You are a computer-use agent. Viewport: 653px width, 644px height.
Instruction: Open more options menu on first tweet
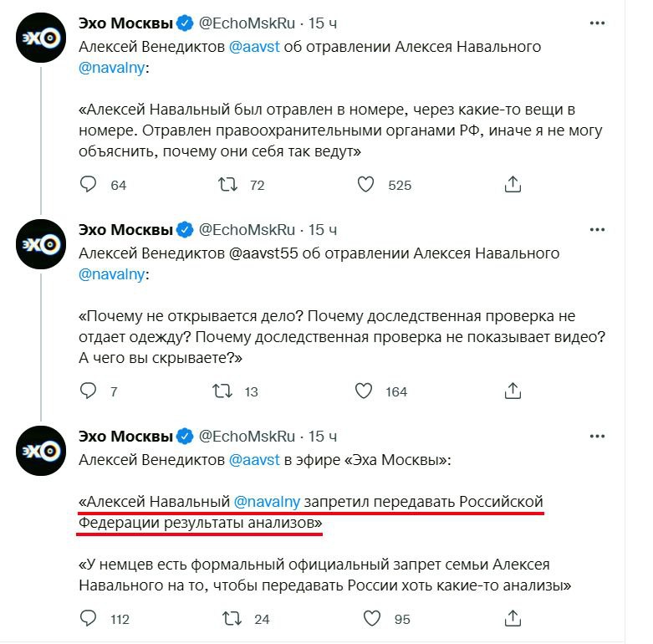598,24
